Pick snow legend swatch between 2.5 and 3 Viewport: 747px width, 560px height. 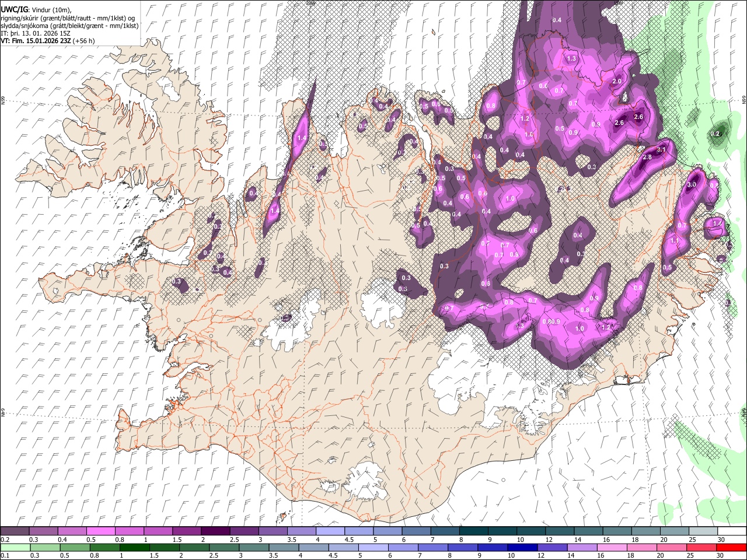(244, 531)
